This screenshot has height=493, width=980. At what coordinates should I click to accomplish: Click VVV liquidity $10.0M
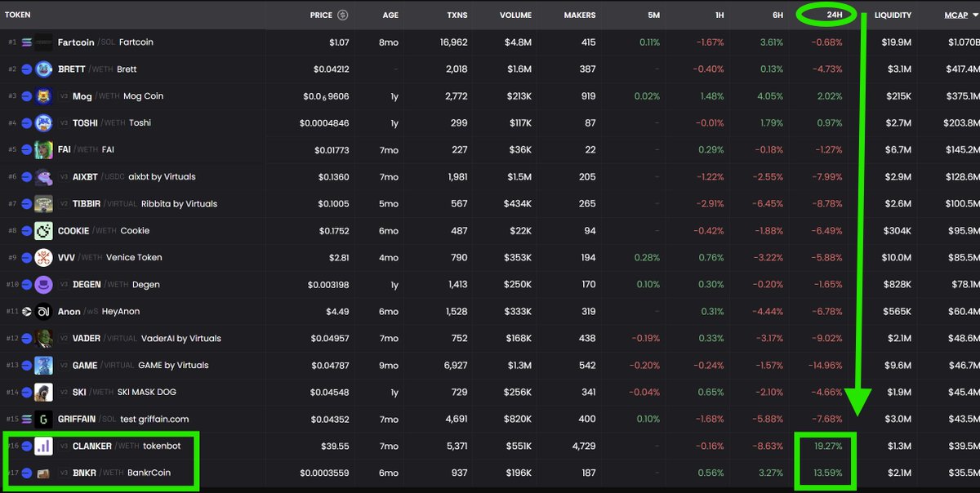pyautogui.click(x=897, y=258)
